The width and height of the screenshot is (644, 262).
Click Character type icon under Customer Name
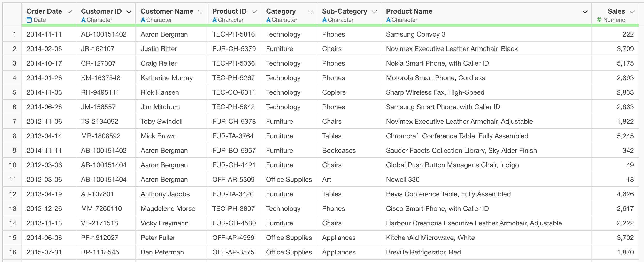(143, 20)
